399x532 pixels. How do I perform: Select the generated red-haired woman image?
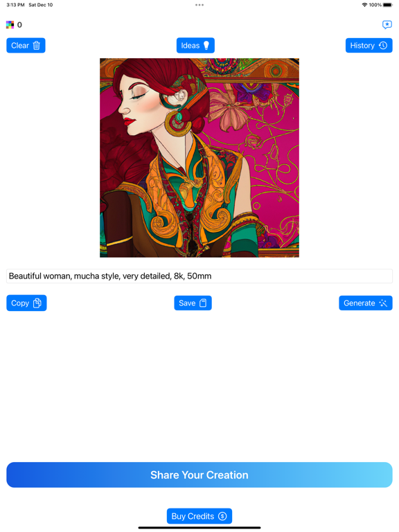click(x=199, y=158)
